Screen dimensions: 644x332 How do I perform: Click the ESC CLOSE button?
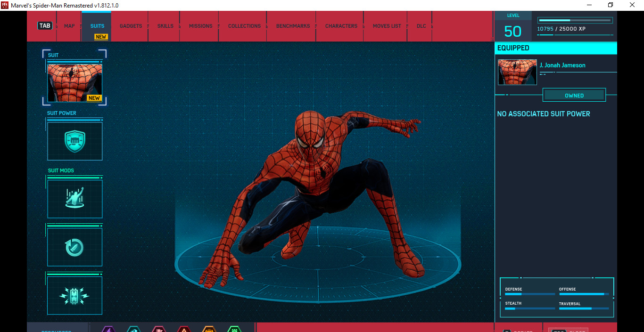(x=568, y=330)
